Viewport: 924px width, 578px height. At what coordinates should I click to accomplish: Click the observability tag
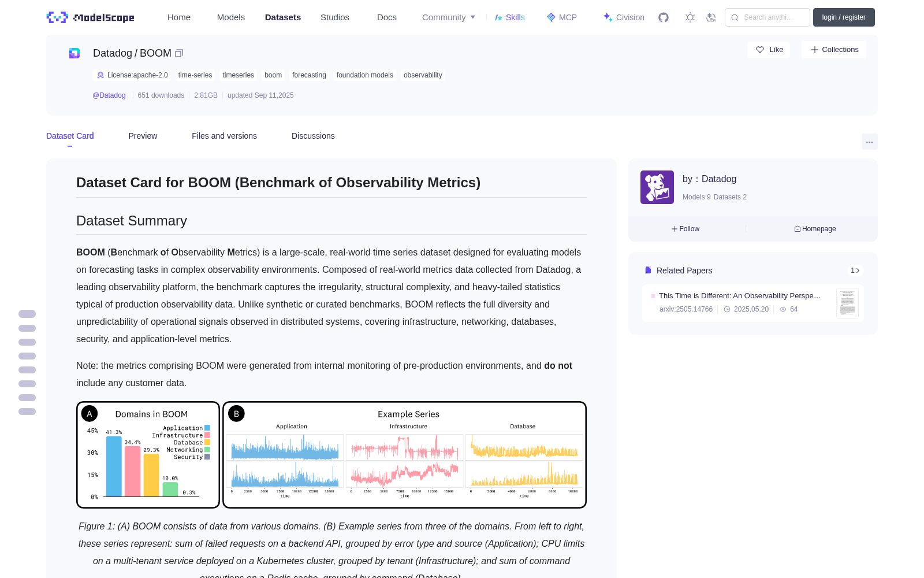coord(423,75)
